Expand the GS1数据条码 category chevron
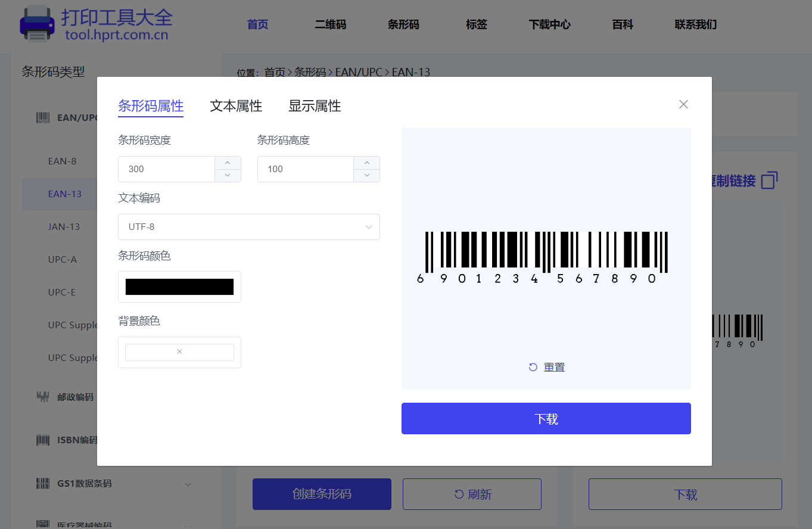The height and width of the screenshot is (529, 812). (188, 484)
